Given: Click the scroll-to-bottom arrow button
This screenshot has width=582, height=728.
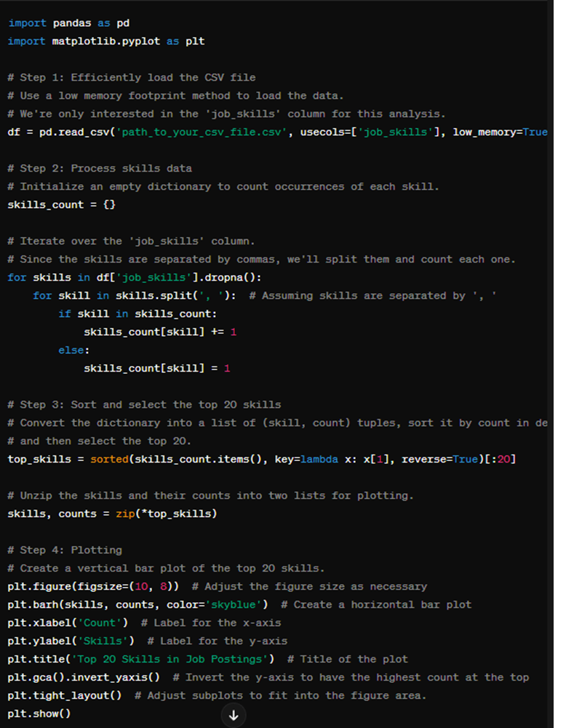Looking at the screenshot, I should point(234,716).
